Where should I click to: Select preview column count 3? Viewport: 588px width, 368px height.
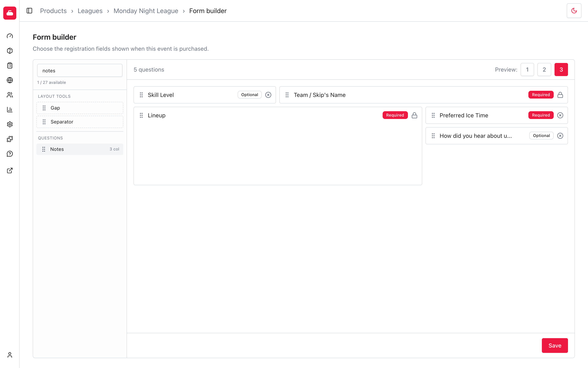tap(561, 70)
